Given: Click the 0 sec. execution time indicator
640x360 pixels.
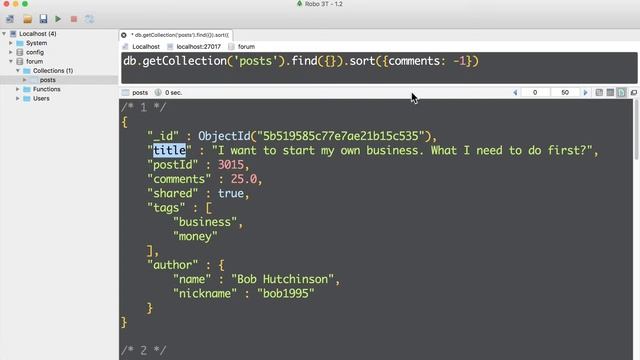Looking at the screenshot, I should point(173,93).
